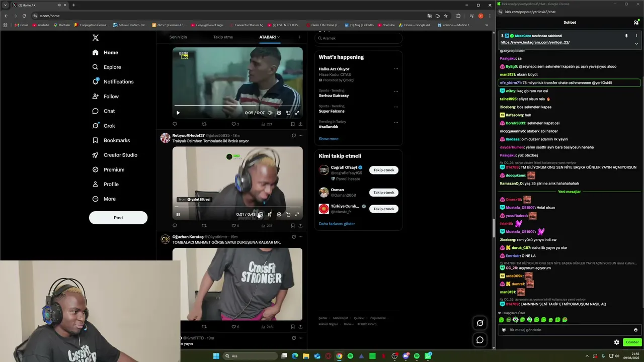Open Kick chat settings gear
Image resolution: width=644 pixels, height=362 pixels.
(x=616, y=342)
